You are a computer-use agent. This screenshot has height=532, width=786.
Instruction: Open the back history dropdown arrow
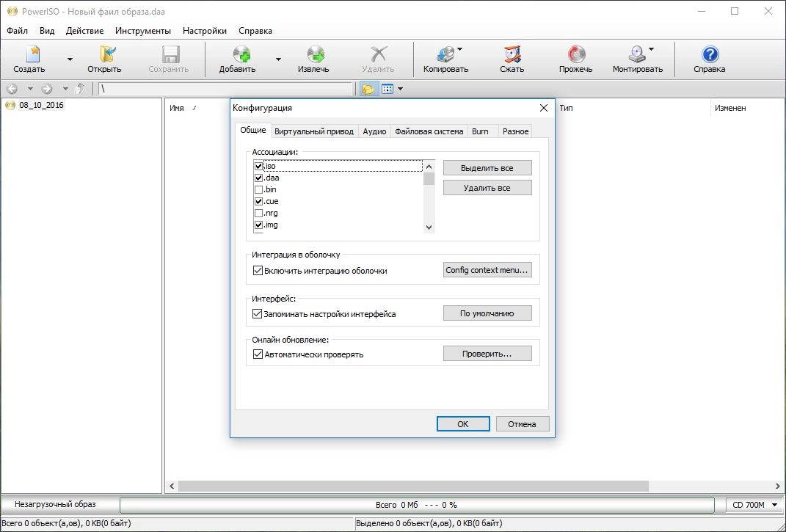pyautogui.click(x=30, y=90)
